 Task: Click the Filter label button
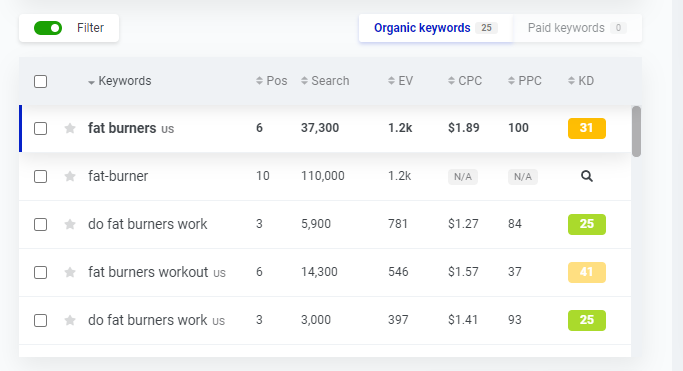(x=91, y=28)
